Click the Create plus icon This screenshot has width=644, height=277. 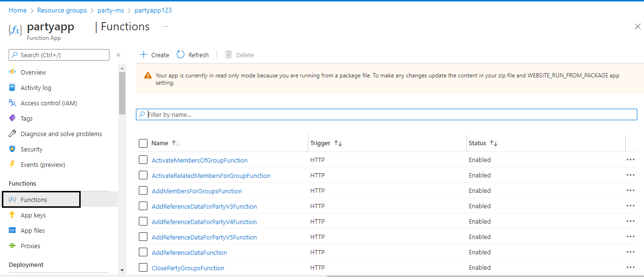pyautogui.click(x=143, y=54)
